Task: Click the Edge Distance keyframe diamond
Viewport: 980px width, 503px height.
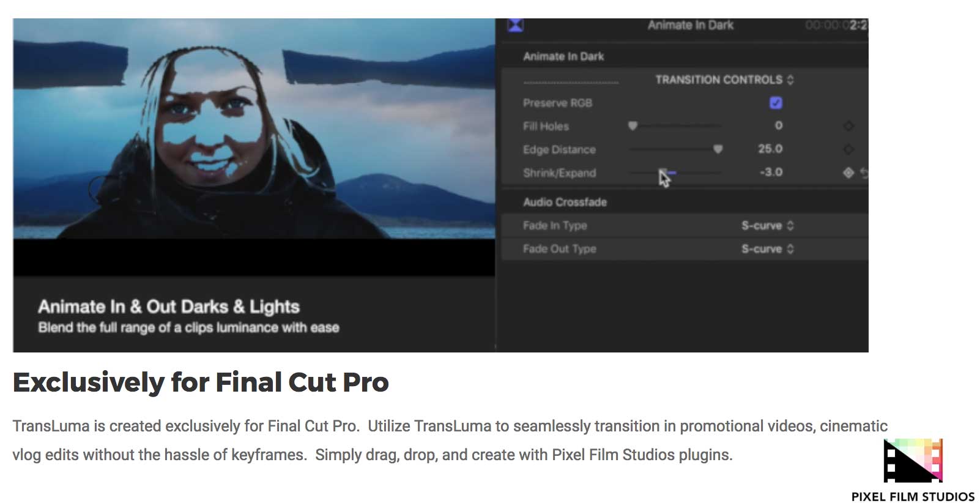Action: 848,149
